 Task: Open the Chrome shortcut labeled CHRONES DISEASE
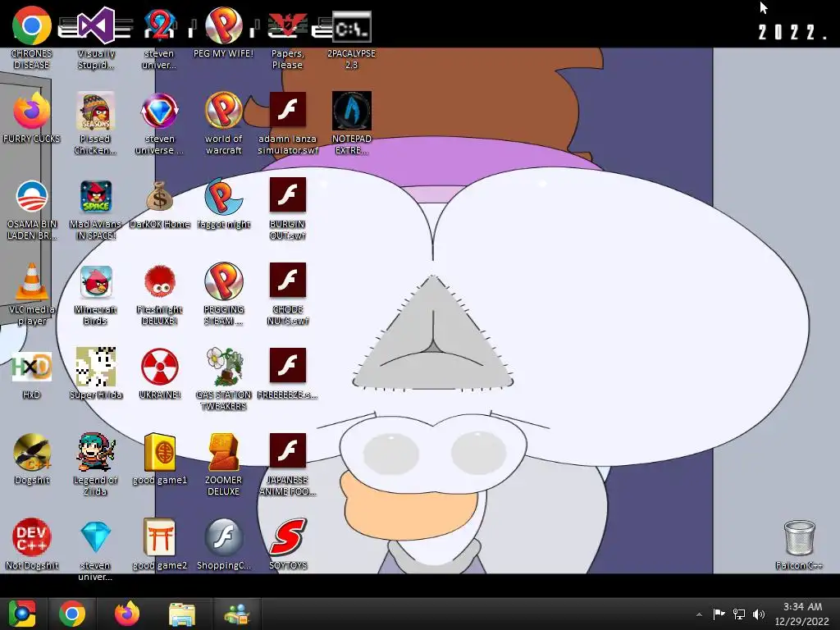32,25
